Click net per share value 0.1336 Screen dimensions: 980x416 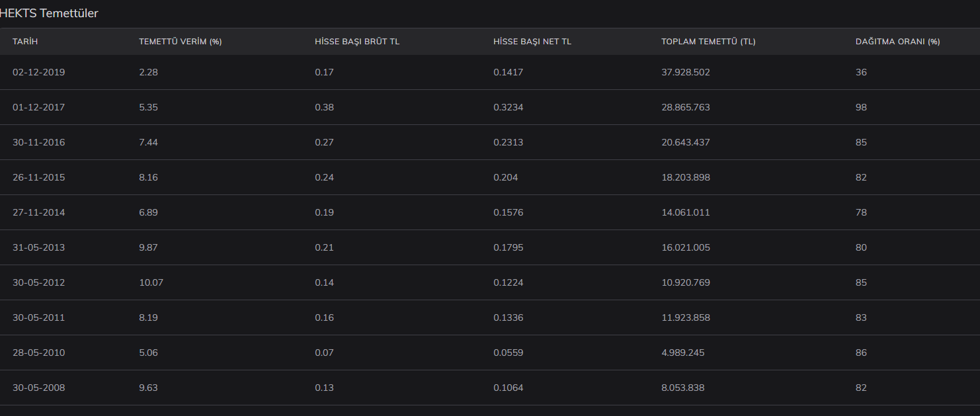pos(508,317)
